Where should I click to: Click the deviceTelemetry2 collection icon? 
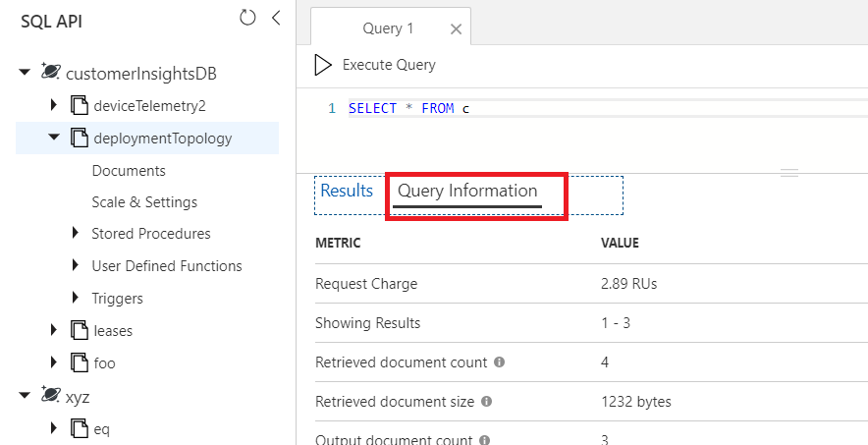[x=80, y=105]
